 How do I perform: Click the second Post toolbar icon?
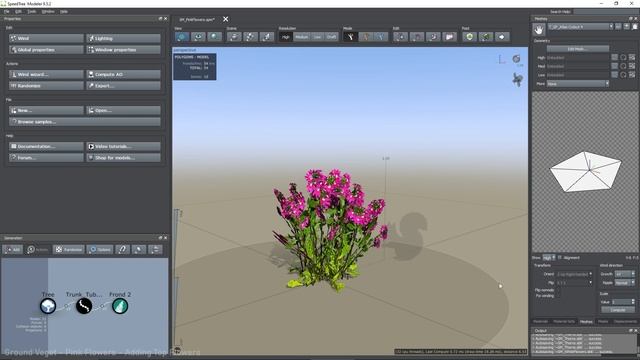pyautogui.click(x=486, y=37)
